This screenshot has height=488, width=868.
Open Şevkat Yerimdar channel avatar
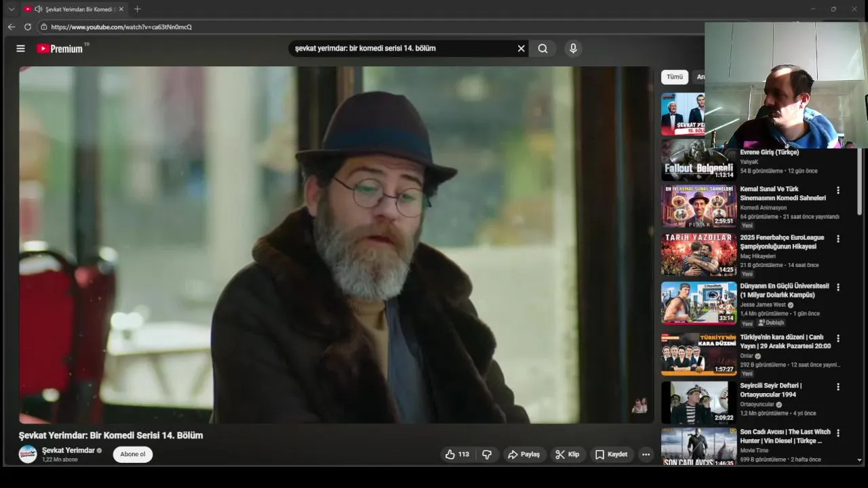(28, 454)
